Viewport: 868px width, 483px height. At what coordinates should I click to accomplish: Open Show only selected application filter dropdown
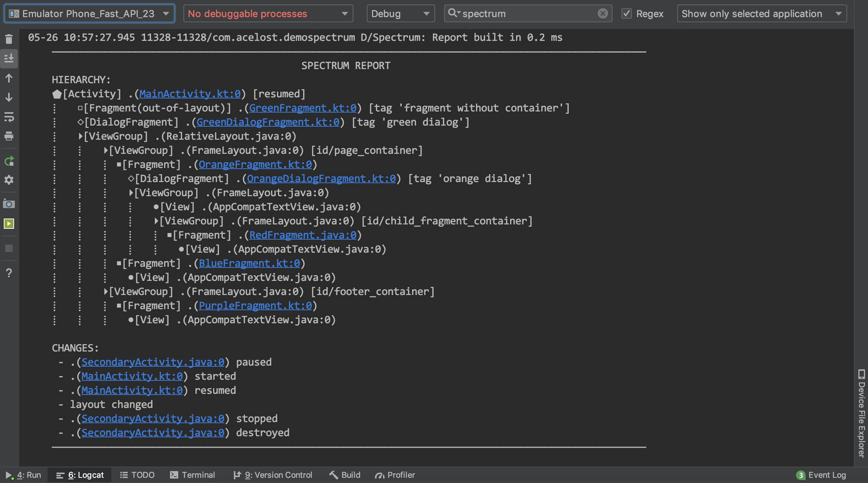(x=761, y=14)
